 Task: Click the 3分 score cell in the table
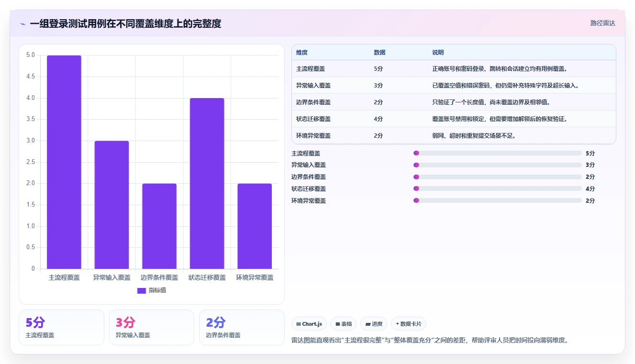[378, 86]
